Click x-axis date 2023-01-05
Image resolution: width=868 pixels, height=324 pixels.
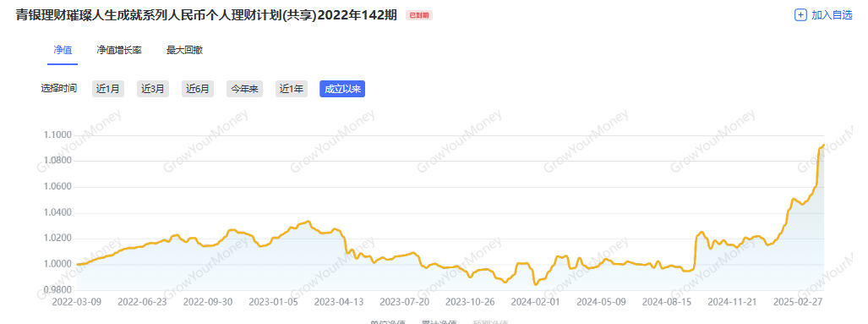[274, 302]
